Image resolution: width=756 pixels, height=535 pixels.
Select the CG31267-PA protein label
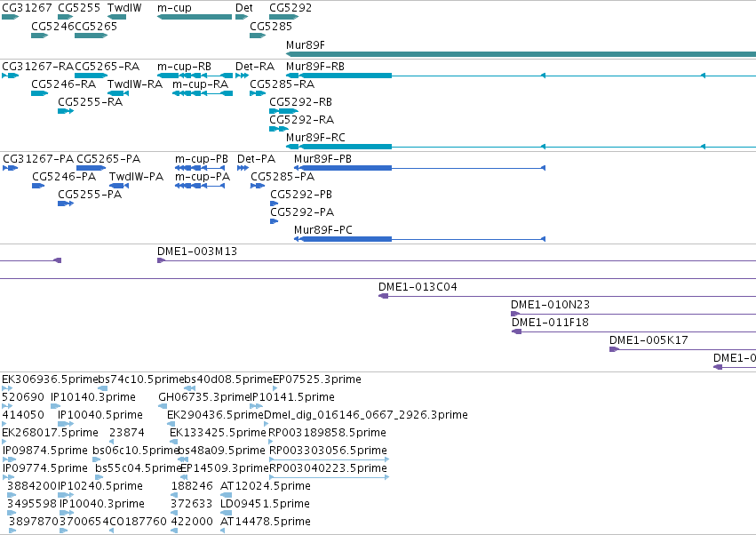click(38, 159)
